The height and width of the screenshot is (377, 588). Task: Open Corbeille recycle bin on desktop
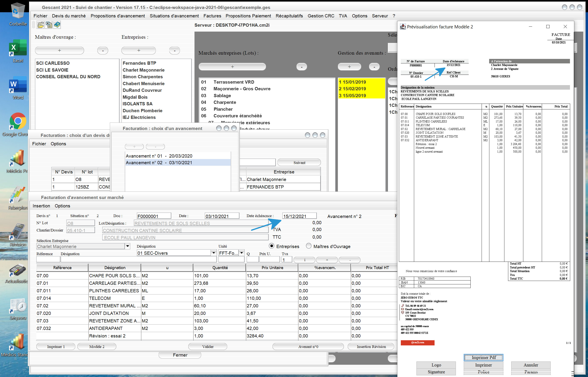[18, 14]
